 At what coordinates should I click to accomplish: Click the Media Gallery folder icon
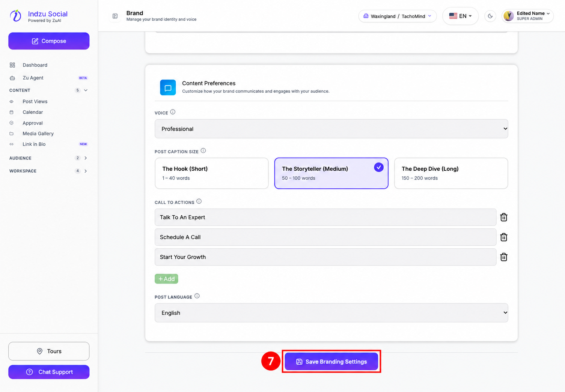12,134
